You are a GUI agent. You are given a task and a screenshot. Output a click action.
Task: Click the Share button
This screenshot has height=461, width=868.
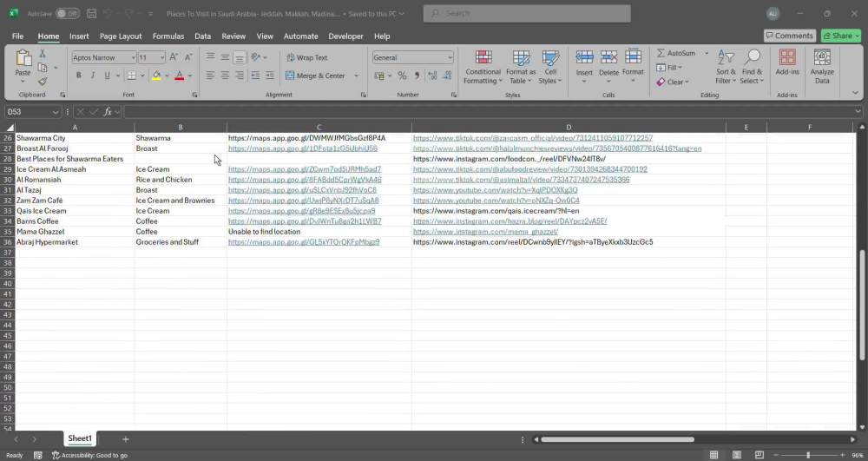[x=841, y=36]
